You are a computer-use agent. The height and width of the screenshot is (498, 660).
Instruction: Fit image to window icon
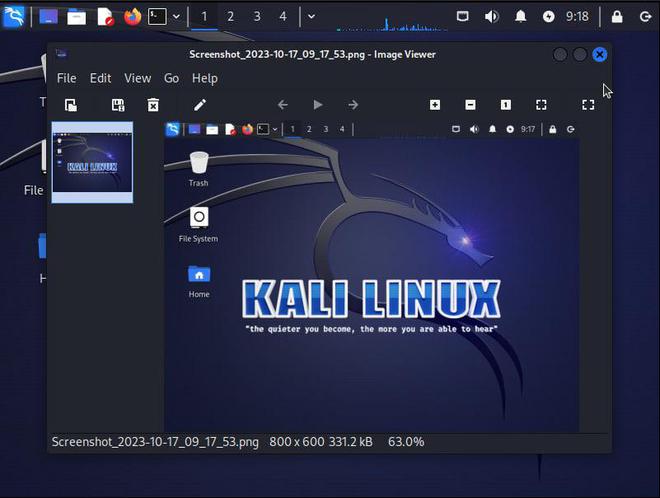coord(541,105)
